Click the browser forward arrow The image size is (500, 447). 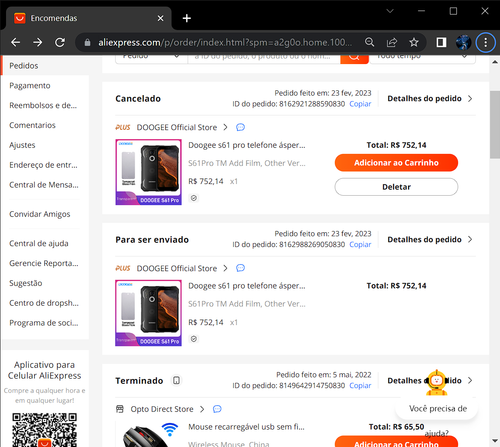point(38,42)
